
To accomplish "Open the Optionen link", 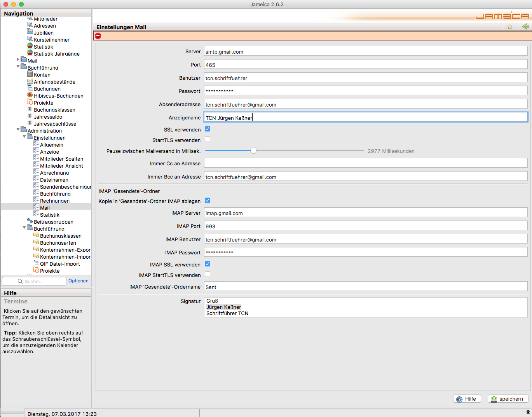I will point(78,281).
